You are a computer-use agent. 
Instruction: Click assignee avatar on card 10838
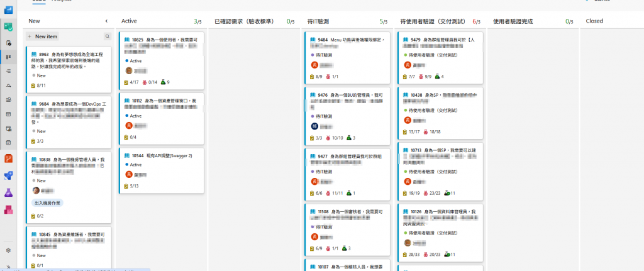click(36, 191)
